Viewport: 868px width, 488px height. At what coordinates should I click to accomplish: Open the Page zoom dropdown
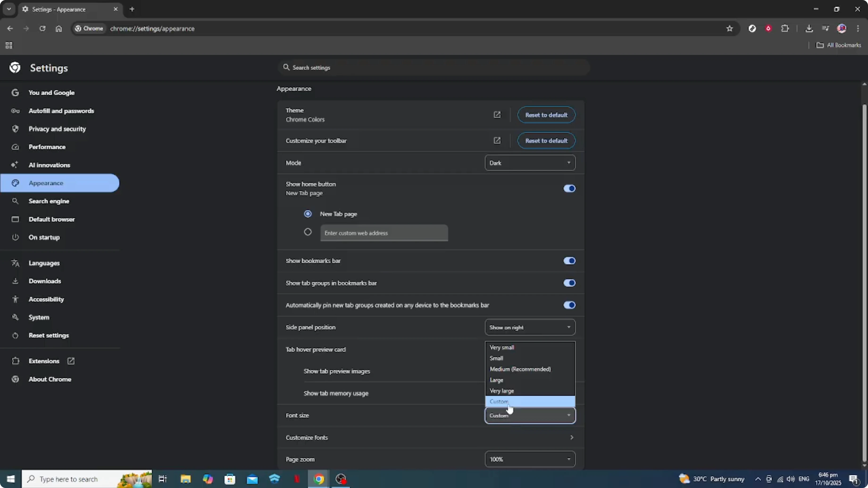[530, 459]
